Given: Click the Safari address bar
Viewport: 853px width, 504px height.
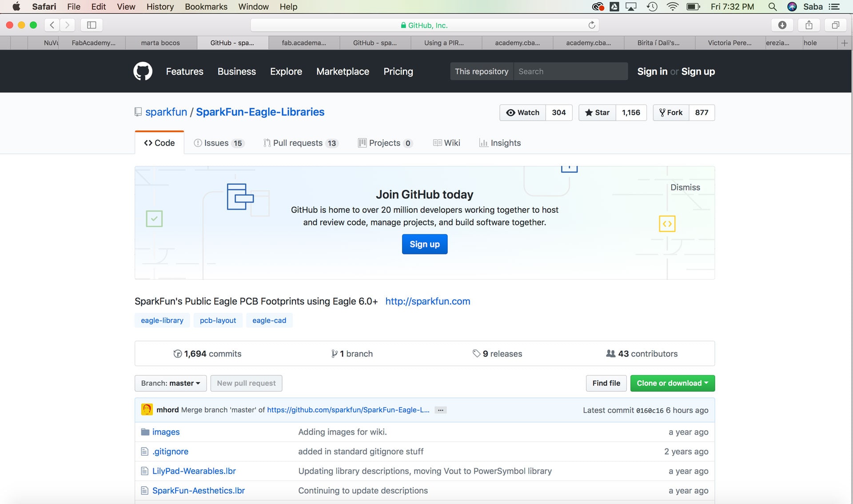Looking at the screenshot, I should pyautogui.click(x=424, y=25).
